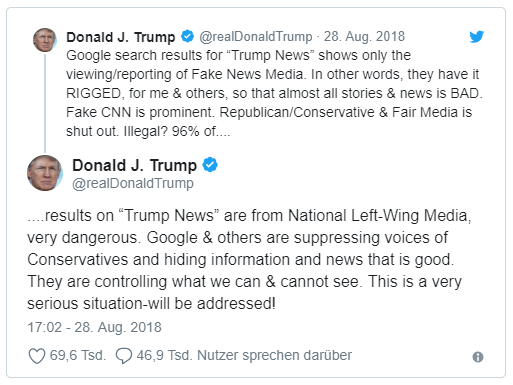Open Donald J. Trump name in parent tweet
This screenshot has width=513, height=385.
tap(121, 37)
